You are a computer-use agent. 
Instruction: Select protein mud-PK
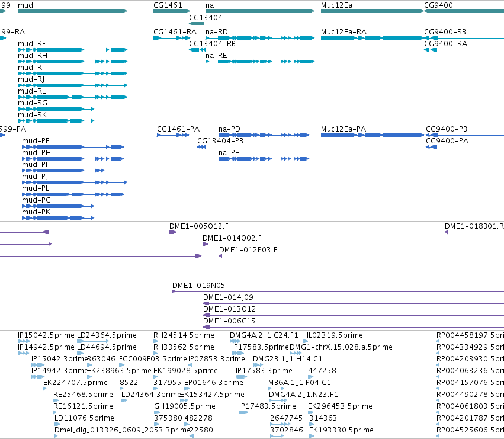click(x=58, y=218)
